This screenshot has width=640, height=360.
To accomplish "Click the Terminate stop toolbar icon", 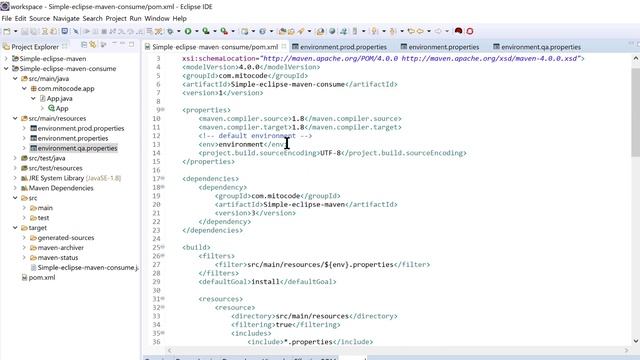I will point(104,31).
